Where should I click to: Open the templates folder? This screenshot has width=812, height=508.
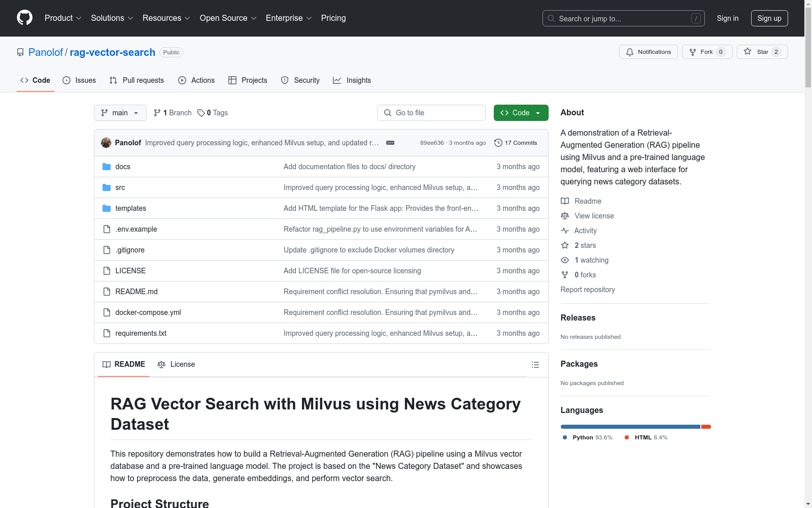131,208
